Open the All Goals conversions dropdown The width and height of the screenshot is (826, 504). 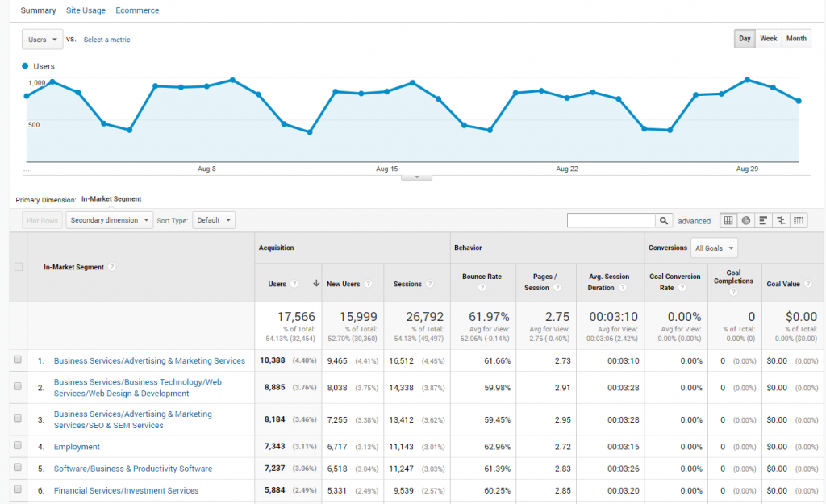(714, 248)
